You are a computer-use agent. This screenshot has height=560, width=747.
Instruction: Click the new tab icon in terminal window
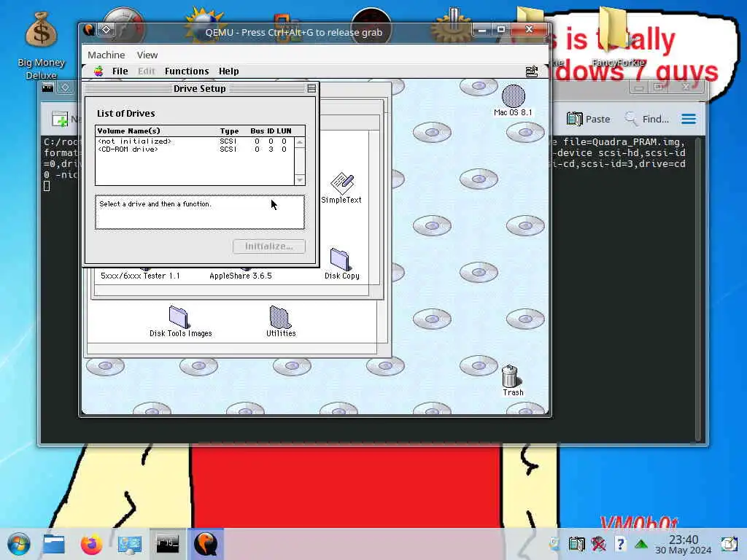click(60, 119)
